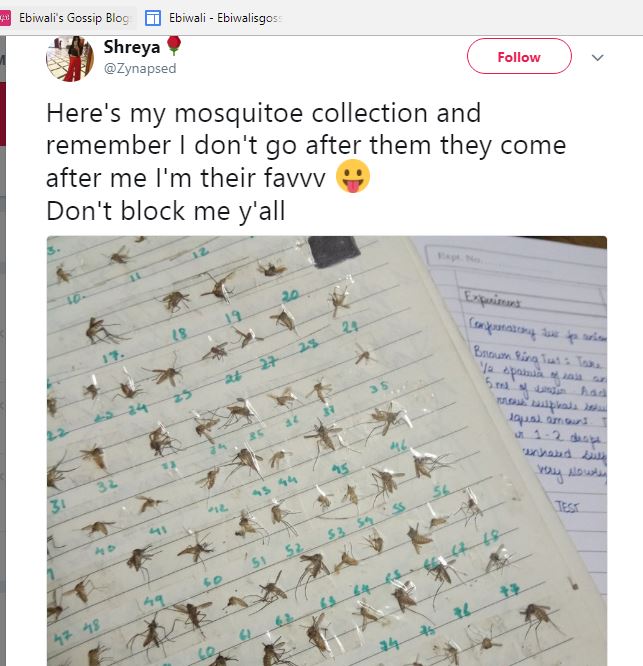Switch to the Ebiwali's Gossip Blog tab

(75, 17)
